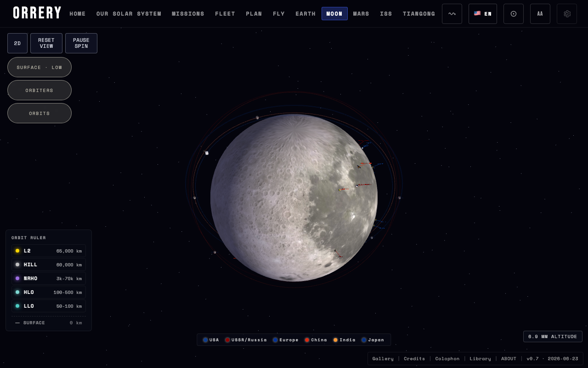Open the Fleet tab
This screenshot has height=368, width=588.
(225, 14)
